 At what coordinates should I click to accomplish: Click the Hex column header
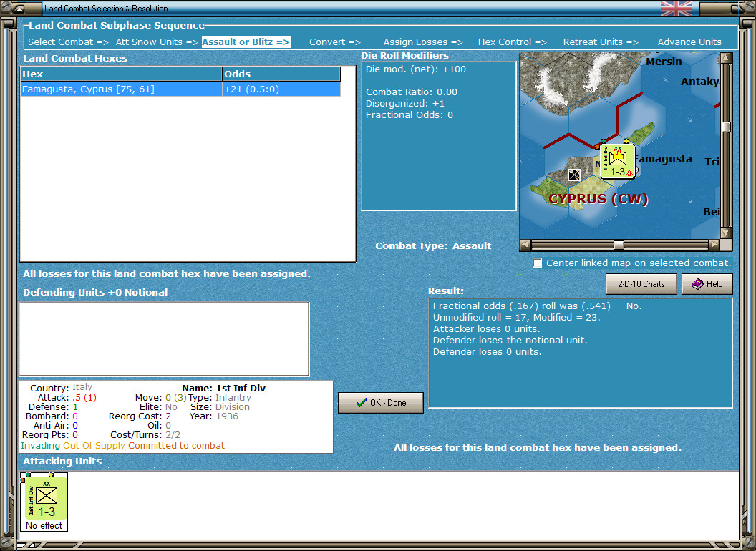coord(121,74)
